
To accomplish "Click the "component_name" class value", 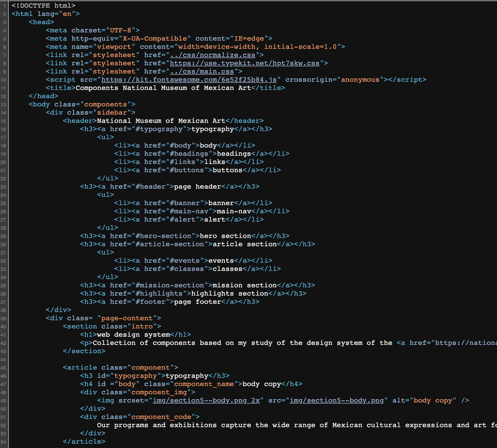I will pyautogui.click(x=204, y=384).
